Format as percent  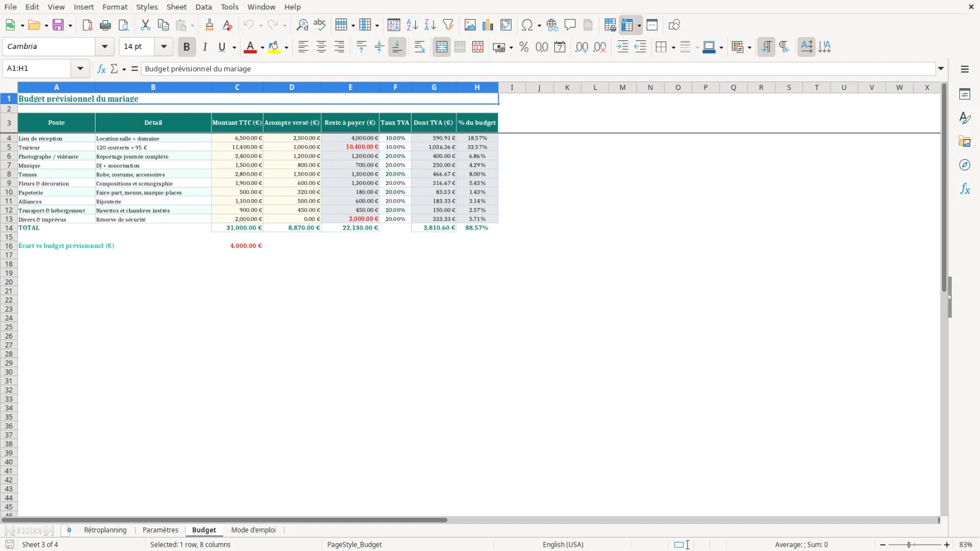(524, 47)
